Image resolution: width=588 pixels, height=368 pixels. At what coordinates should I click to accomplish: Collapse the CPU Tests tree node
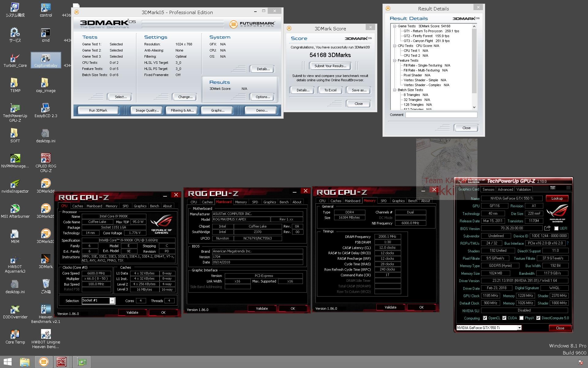pos(394,46)
